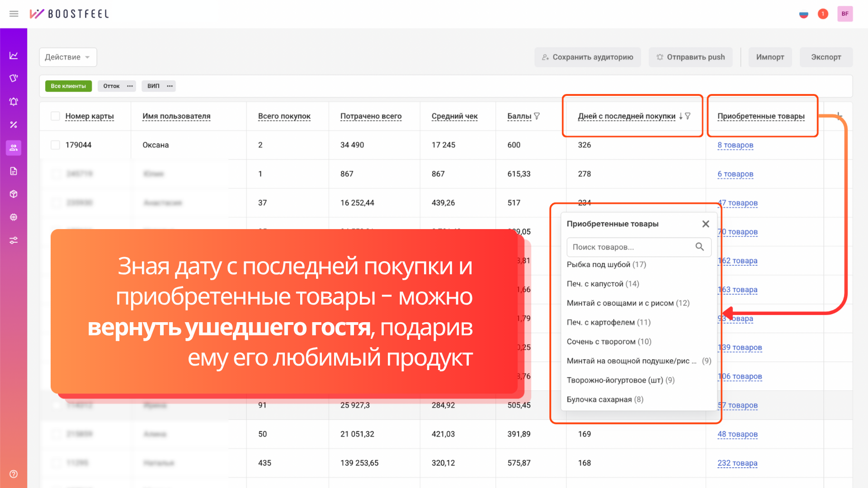Click the Отправить push button
Screen dimensions: 868x488
click(x=690, y=57)
